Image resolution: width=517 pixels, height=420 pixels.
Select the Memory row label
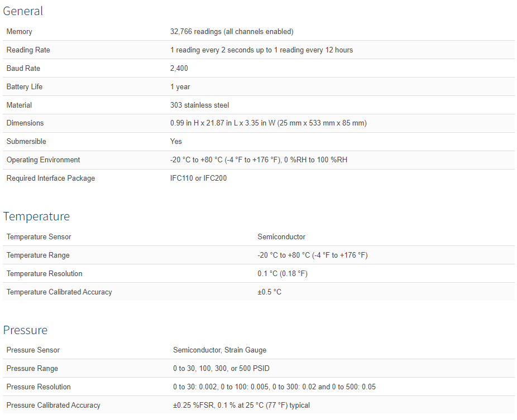point(19,32)
